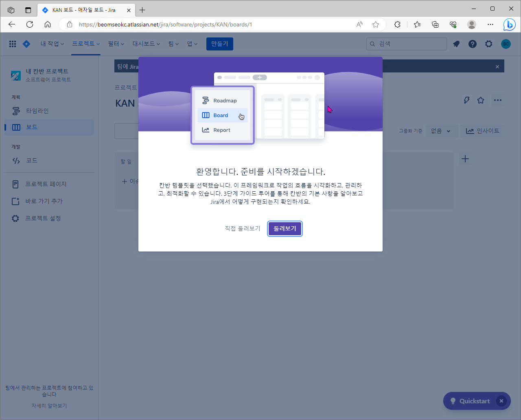Image resolution: width=521 pixels, height=420 pixels.
Task: Open the BC profile avatar
Action: click(x=506, y=44)
